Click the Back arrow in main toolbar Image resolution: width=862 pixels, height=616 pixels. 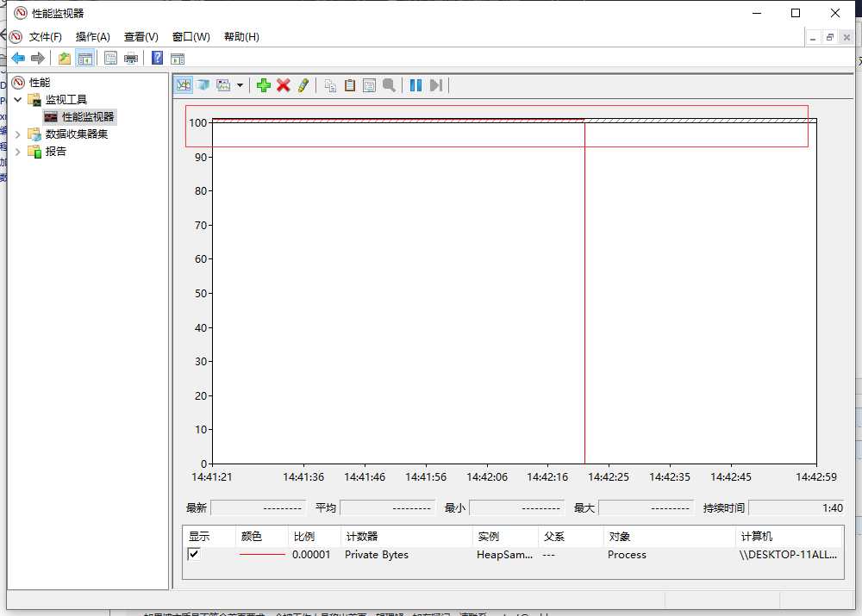coord(18,59)
